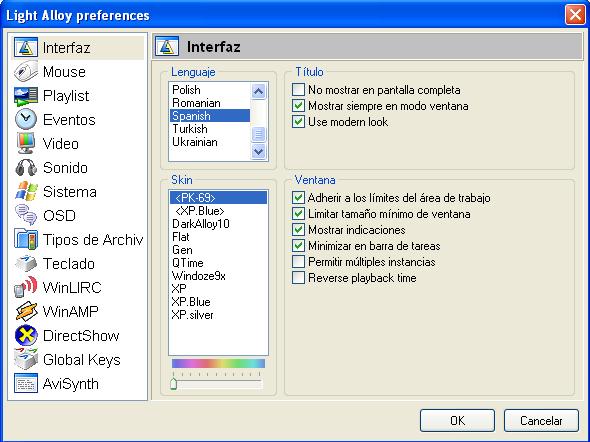
Task: Choose the Flat skin
Action: pyautogui.click(x=218, y=237)
